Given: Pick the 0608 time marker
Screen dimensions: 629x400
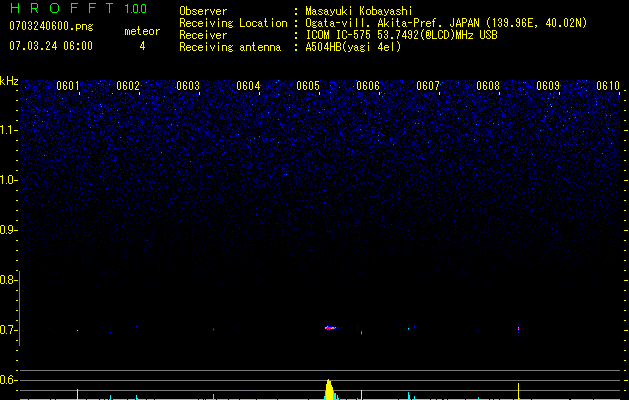Looking at the screenshot, I should point(488,86).
